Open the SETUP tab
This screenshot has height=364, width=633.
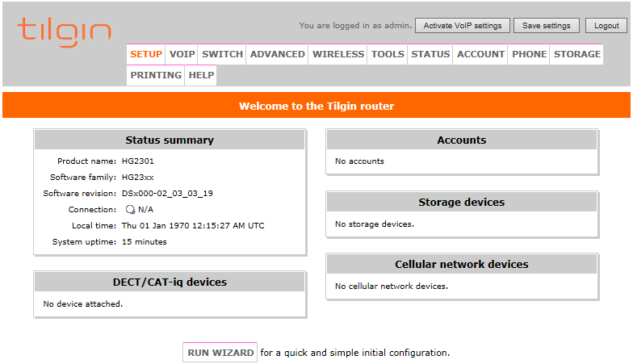click(x=145, y=54)
